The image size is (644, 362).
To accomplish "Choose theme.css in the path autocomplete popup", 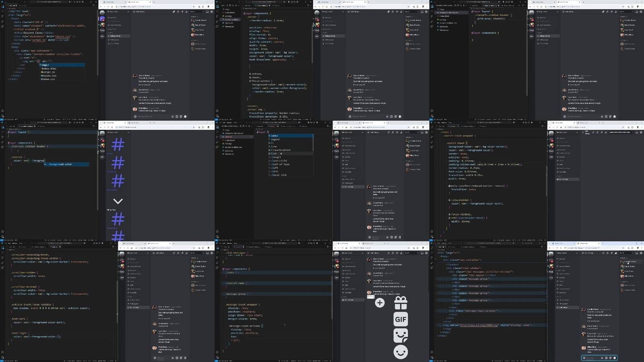I will (x=62, y=79).
